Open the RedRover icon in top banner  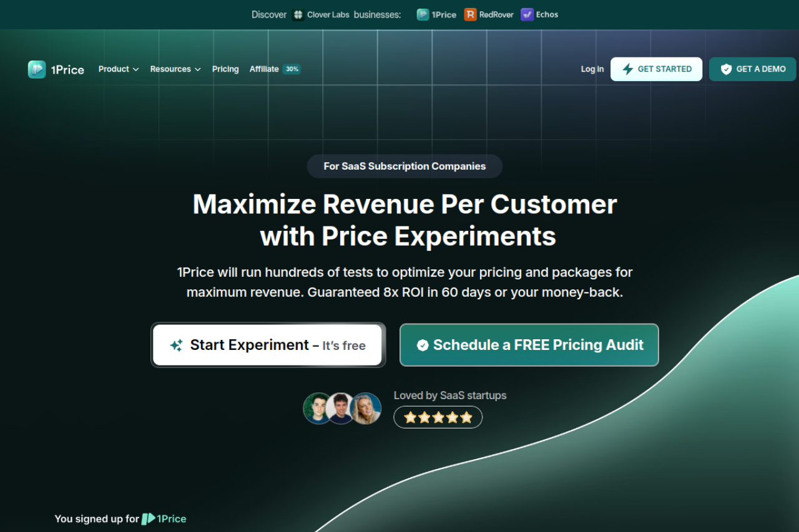click(x=470, y=14)
